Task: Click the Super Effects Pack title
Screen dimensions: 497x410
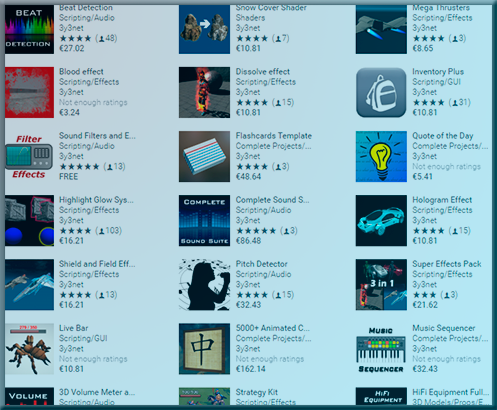Action: pyautogui.click(x=447, y=264)
